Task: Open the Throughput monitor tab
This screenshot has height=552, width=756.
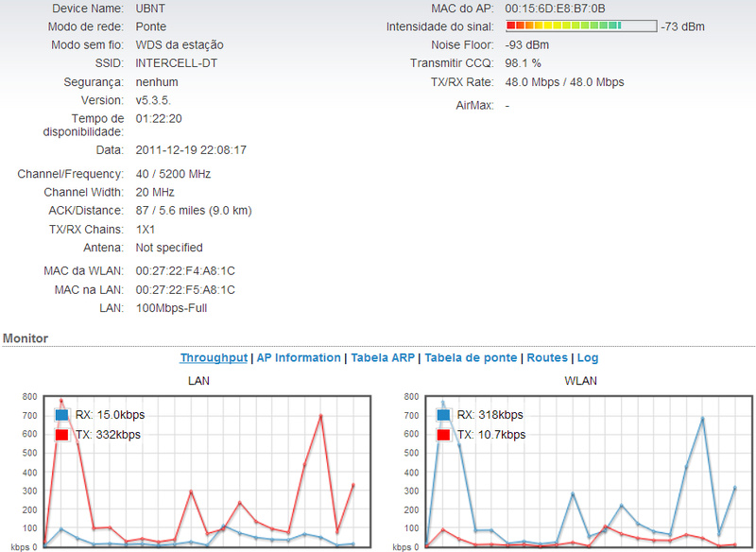Action: click(214, 357)
